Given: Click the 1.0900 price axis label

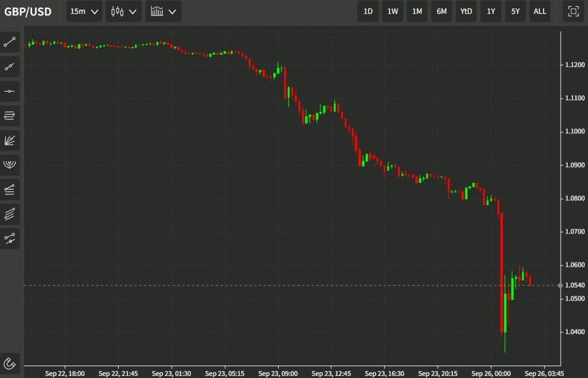Looking at the screenshot, I should (574, 165).
